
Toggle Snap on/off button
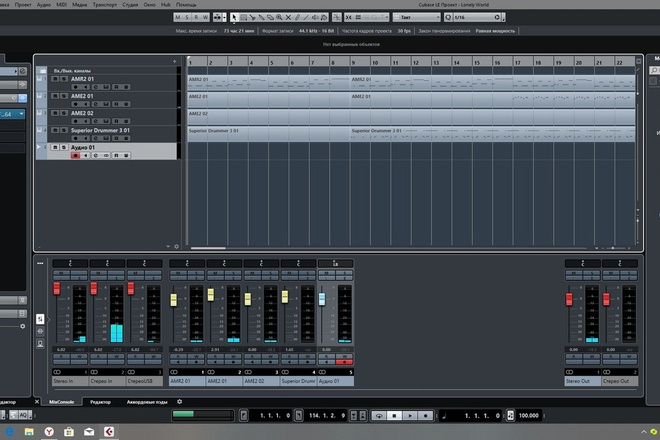pyautogui.click(x=349, y=17)
